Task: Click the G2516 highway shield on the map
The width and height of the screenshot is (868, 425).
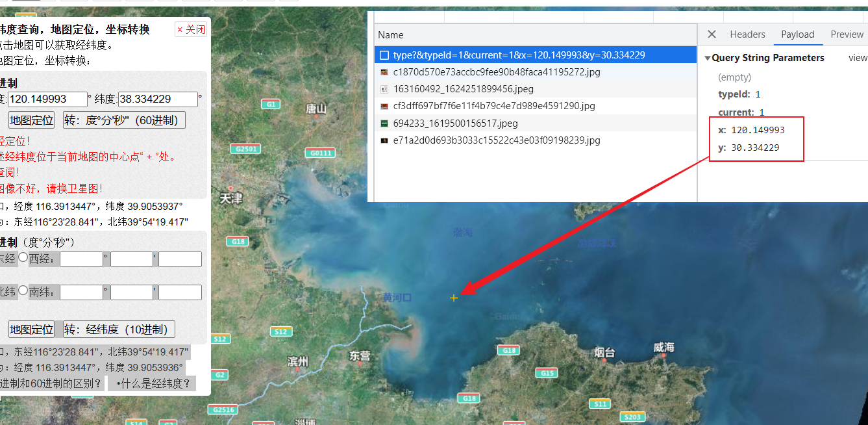Action: click(223, 410)
